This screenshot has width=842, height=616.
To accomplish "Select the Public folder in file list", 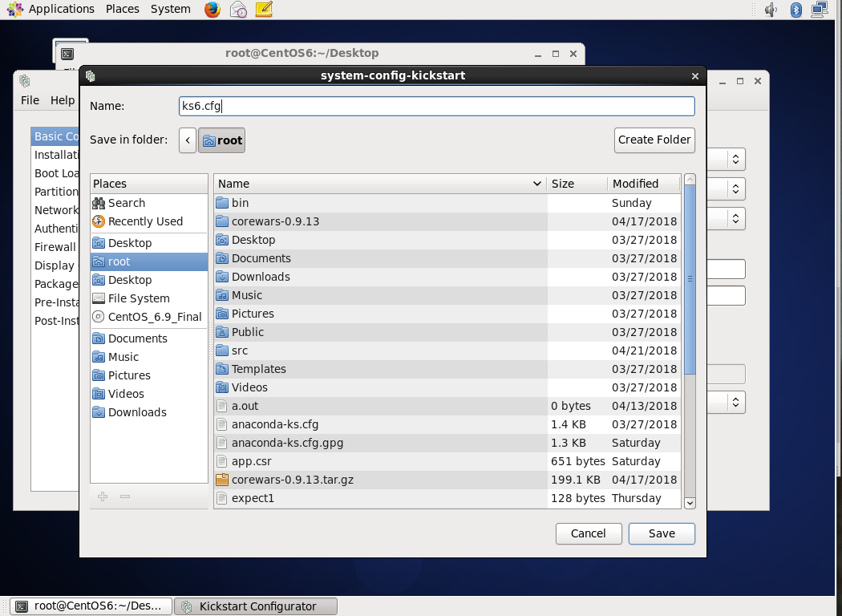I will 447,332.
